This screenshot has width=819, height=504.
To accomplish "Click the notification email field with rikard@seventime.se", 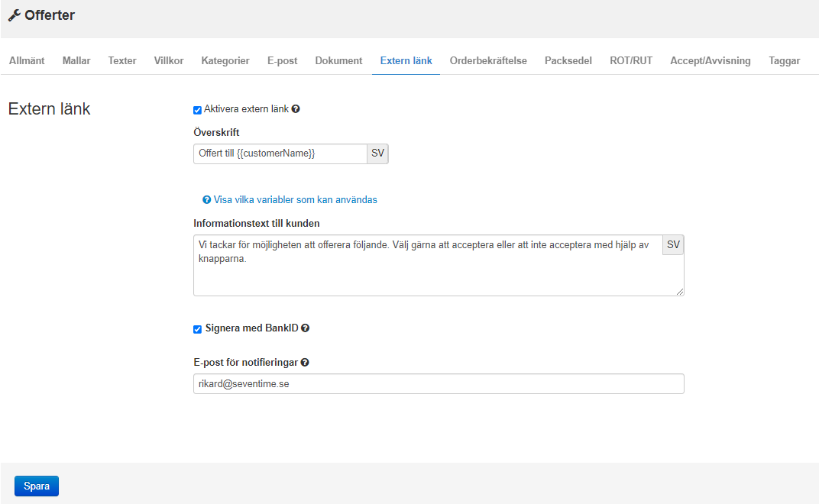I will click(439, 384).
